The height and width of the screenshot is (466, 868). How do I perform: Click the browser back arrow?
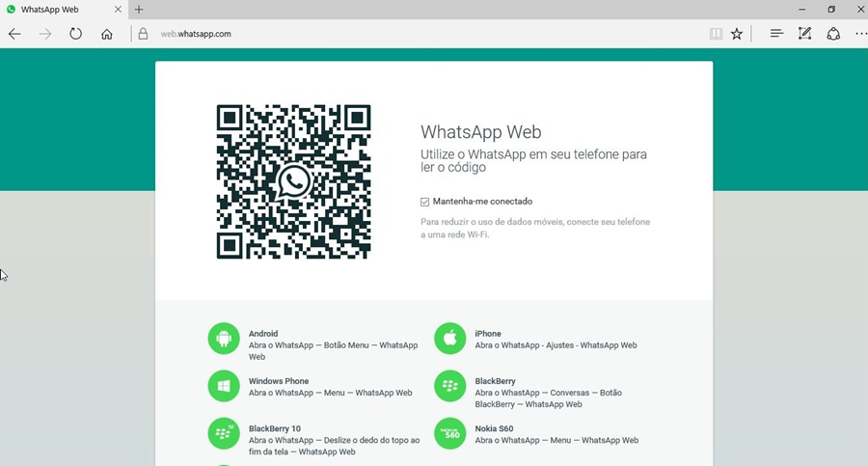click(x=14, y=34)
